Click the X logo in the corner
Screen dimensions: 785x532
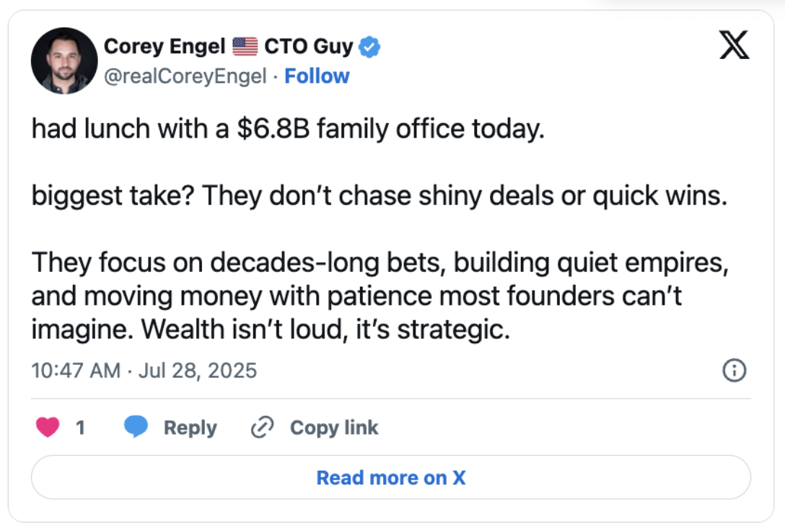point(734,47)
